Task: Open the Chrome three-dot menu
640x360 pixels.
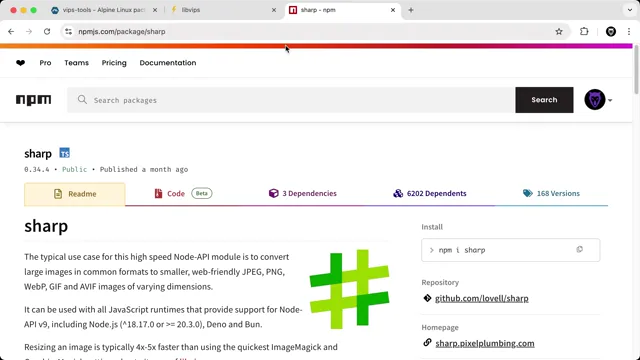Action: tap(629, 31)
